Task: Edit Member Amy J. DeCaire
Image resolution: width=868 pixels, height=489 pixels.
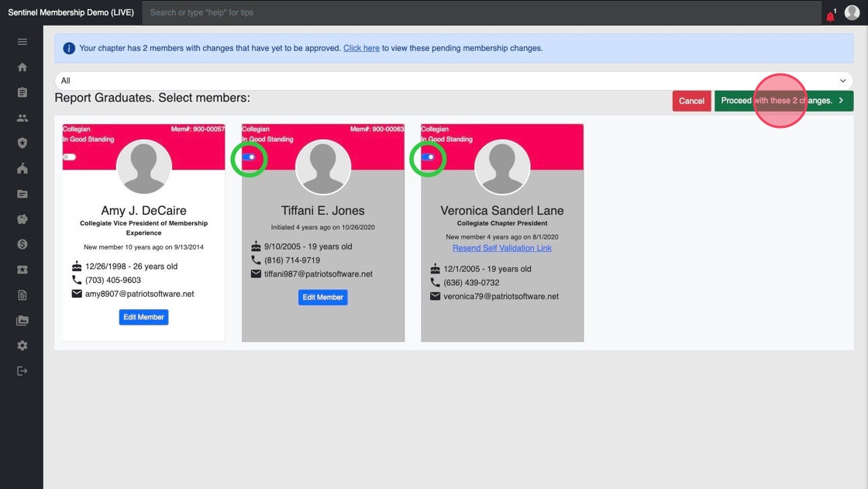Action: [x=143, y=317]
